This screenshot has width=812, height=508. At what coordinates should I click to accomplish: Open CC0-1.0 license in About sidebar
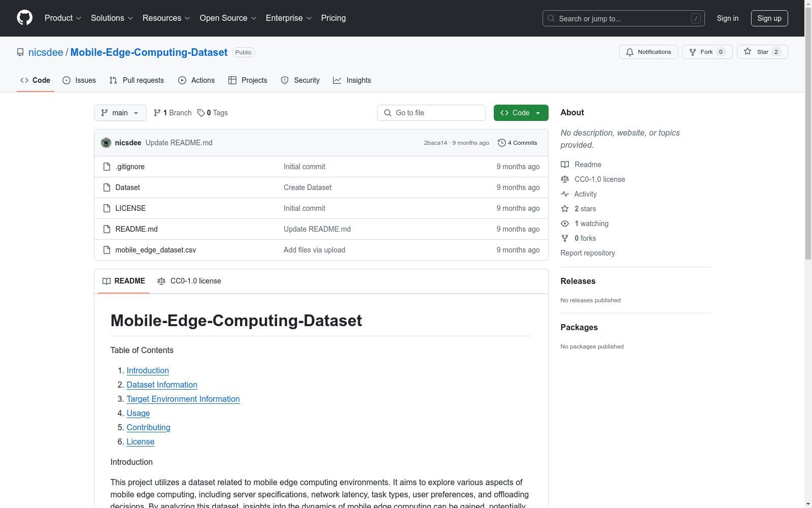593,179
